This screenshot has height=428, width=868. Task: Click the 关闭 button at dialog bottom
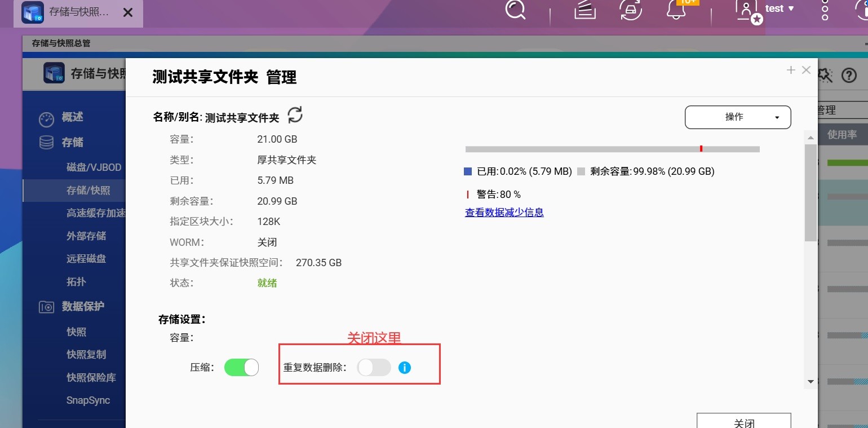coord(744,421)
